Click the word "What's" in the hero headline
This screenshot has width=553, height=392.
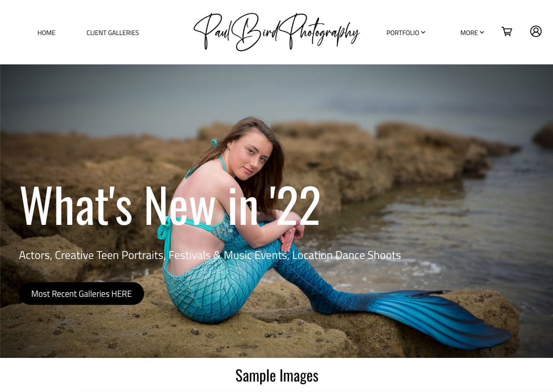point(76,205)
